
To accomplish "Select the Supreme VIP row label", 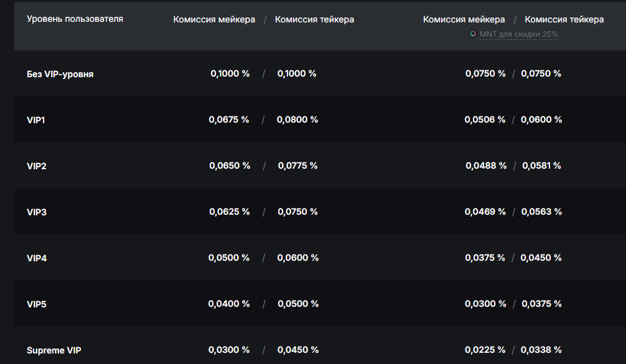I will point(54,350).
